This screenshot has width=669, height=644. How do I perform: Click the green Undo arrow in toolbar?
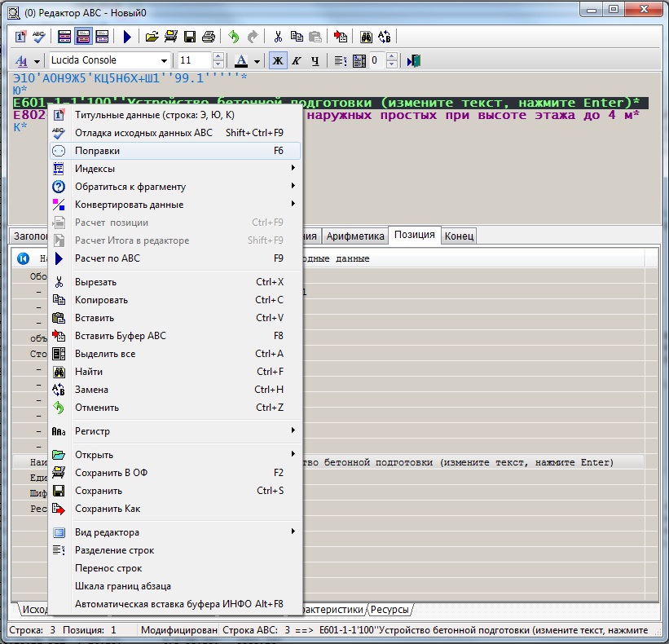(234, 36)
